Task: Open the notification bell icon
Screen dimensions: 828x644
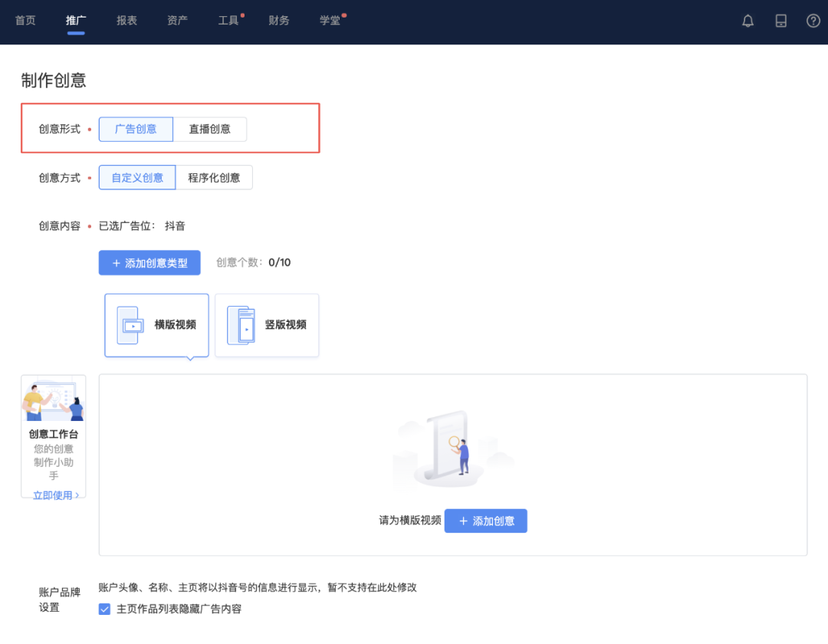Action: point(747,21)
